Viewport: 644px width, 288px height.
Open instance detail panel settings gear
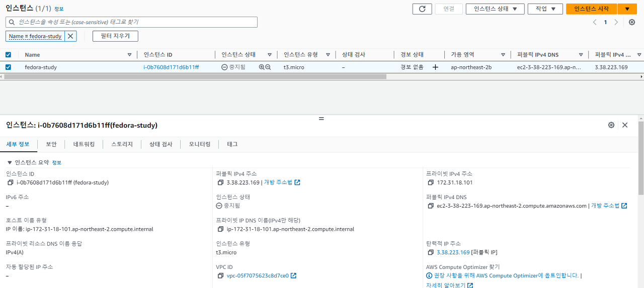(x=611, y=125)
